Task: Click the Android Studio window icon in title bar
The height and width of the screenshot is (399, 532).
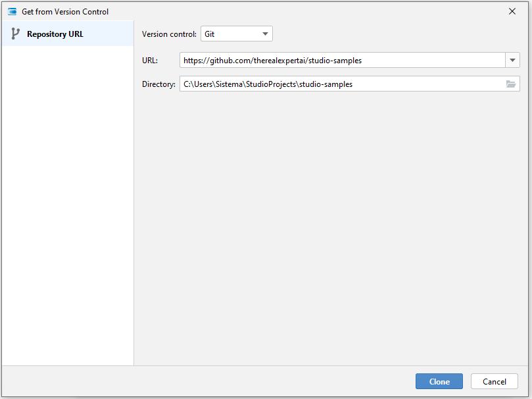Action: coord(12,11)
